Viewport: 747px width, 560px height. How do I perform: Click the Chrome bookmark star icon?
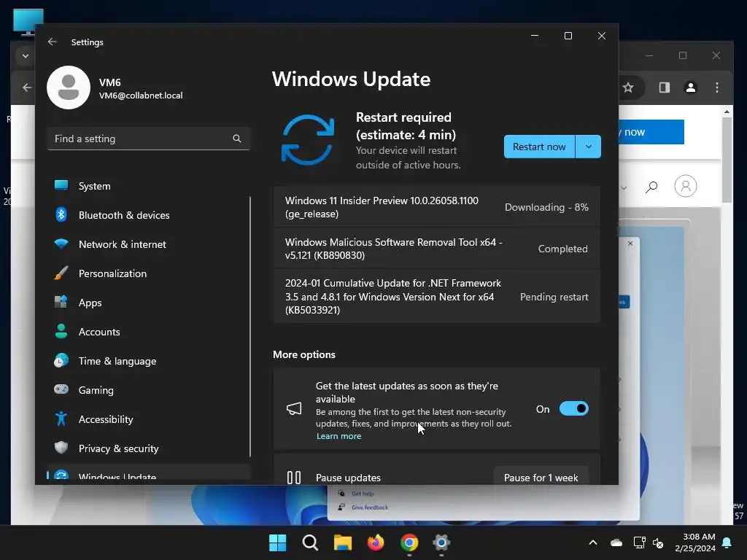(628, 87)
